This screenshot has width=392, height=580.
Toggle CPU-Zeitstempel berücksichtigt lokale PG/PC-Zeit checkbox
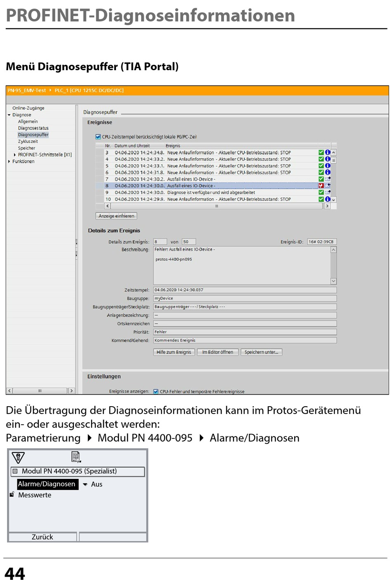(x=98, y=137)
